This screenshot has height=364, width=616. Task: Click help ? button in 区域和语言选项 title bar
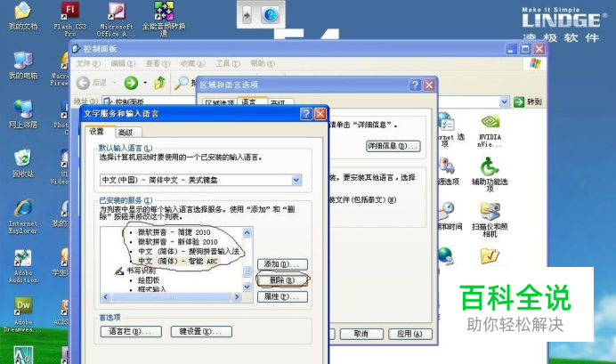[x=415, y=85]
